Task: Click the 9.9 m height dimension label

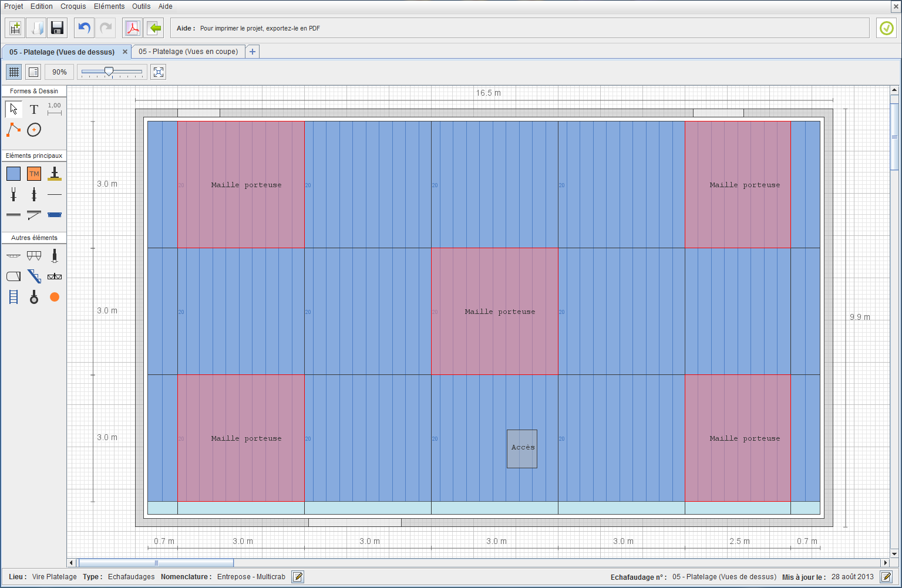Action: click(x=860, y=317)
